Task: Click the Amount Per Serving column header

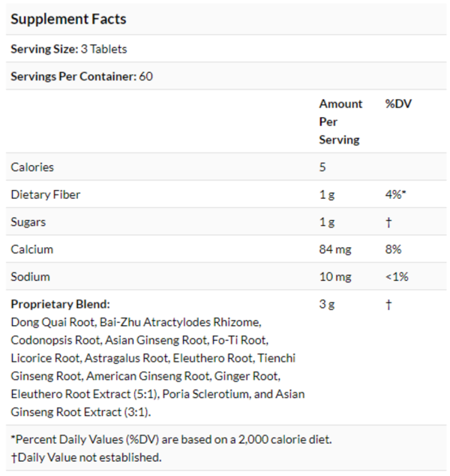Action: [x=340, y=122]
